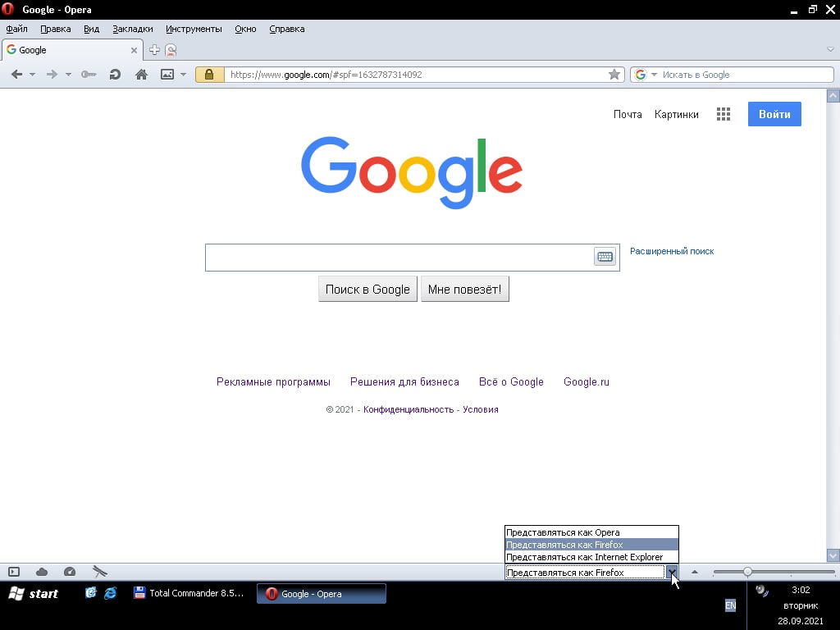Open the on-screen keyboard in search box
840x630 pixels.
coord(605,257)
